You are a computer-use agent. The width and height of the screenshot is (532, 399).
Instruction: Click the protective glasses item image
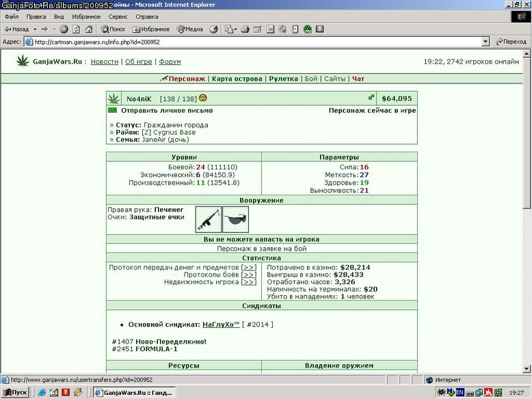235,219
